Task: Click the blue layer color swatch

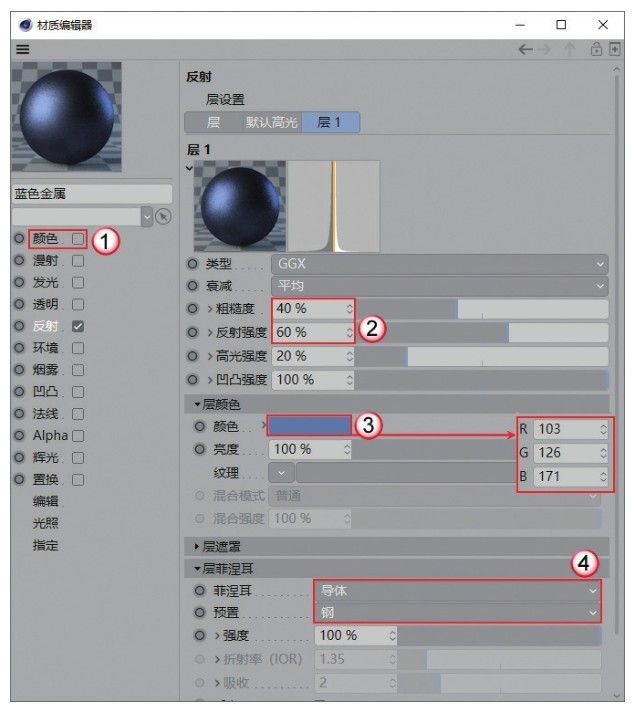Action: [309, 426]
